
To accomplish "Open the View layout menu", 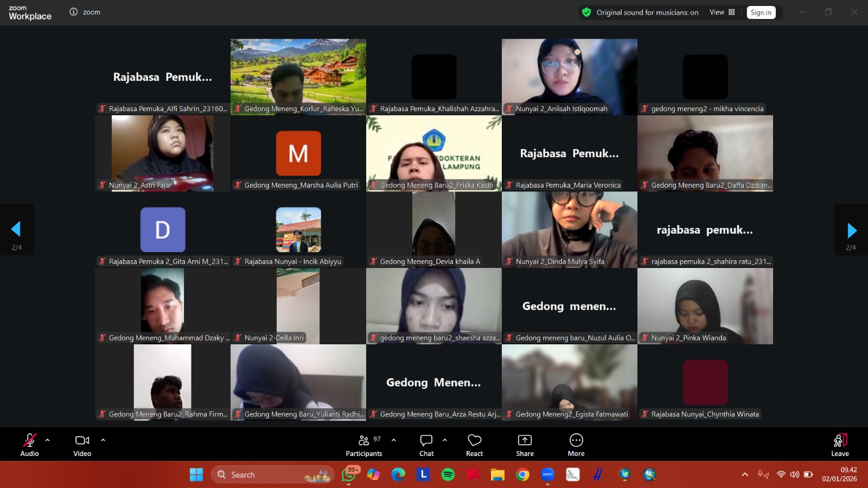I will (x=722, y=12).
